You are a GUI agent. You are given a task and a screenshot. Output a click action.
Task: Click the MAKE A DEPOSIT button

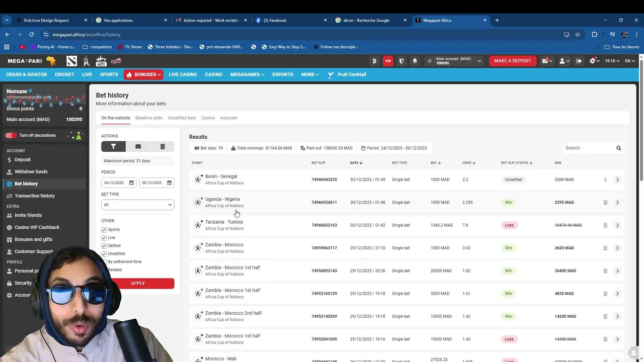(513, 61)
